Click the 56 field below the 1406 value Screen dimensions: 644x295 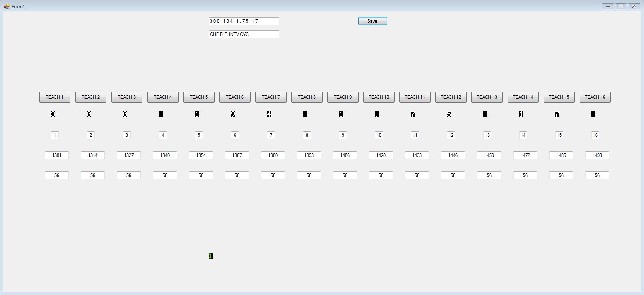tap(345, 175)
